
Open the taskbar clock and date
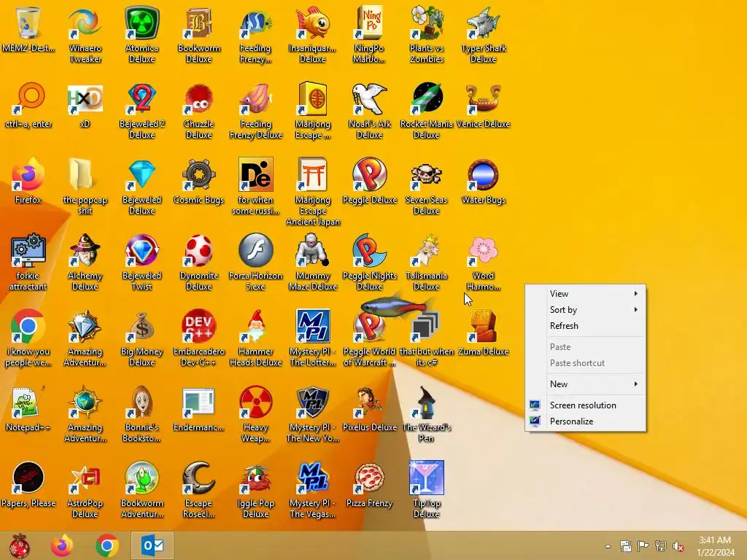point(715,546)
